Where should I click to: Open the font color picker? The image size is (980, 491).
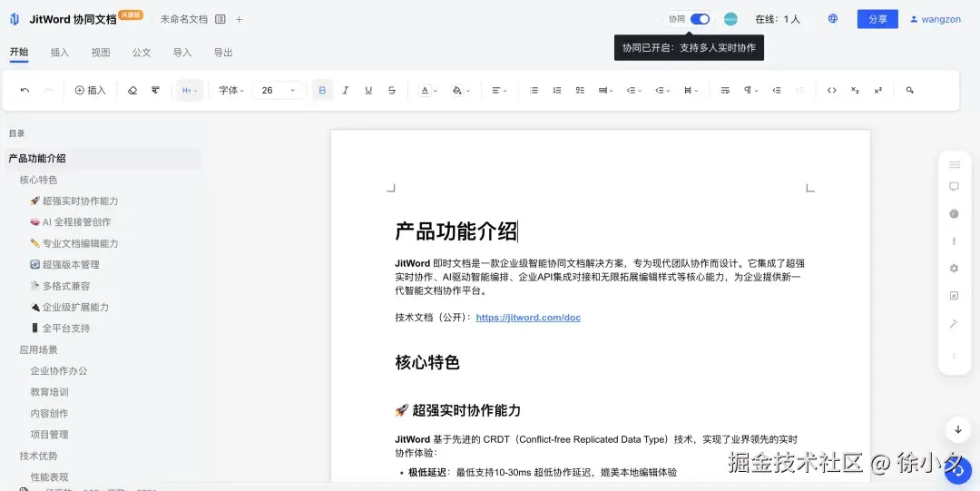[428, 90]
